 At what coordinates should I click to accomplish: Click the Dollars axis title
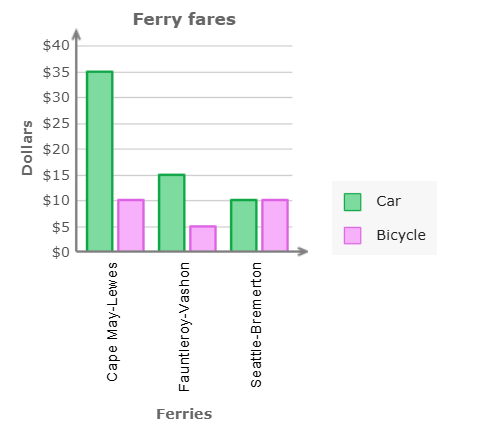click(x=27, y=148)
